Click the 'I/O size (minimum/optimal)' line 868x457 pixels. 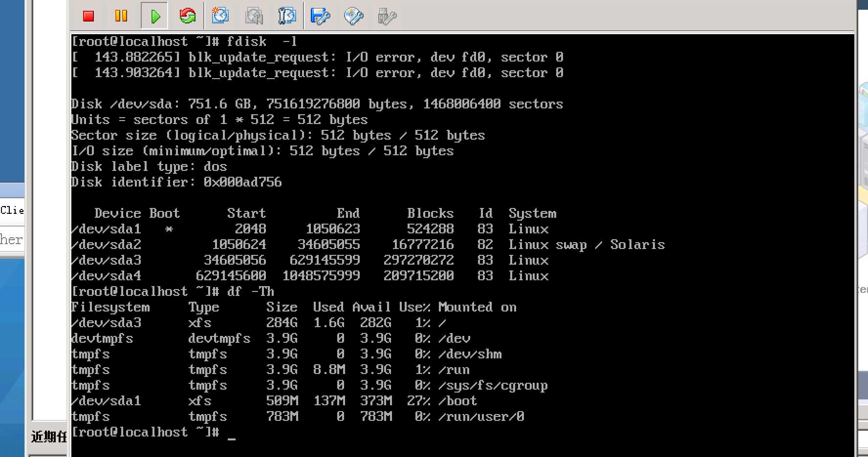point(263,151)
